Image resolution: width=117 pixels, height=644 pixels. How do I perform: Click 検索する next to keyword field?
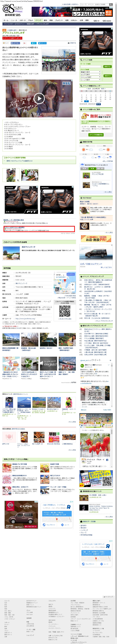pyautogui.click(x=107, y=67)
